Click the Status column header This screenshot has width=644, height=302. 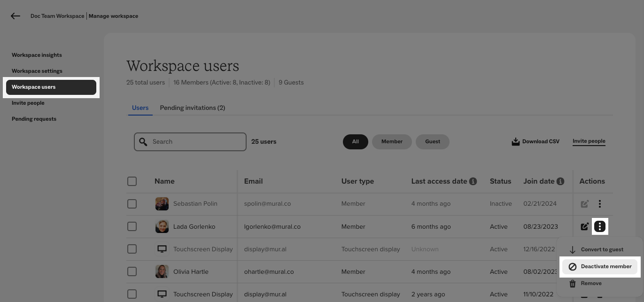(500, 181)
